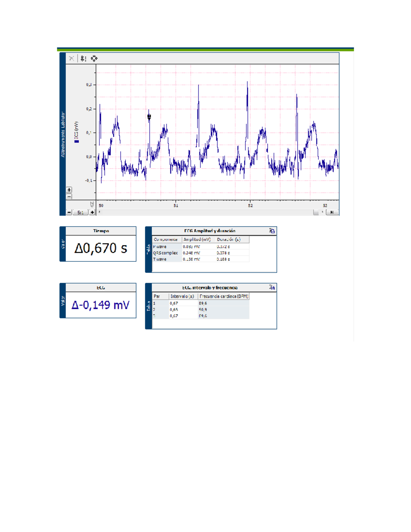Click the horizontal scrollbar thumb under the chart
The height and width of the screenshot is (532, 411).
coord(316,212)
